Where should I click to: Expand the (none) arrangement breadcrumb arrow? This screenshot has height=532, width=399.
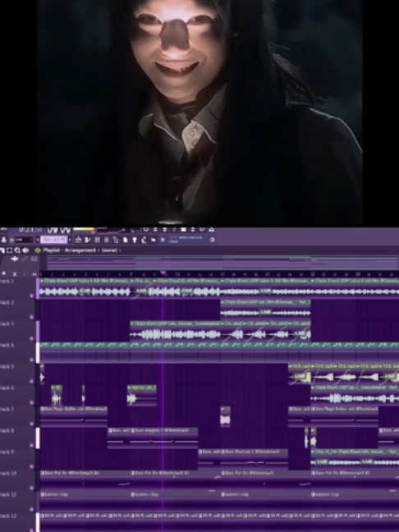(x=121, y=250)
